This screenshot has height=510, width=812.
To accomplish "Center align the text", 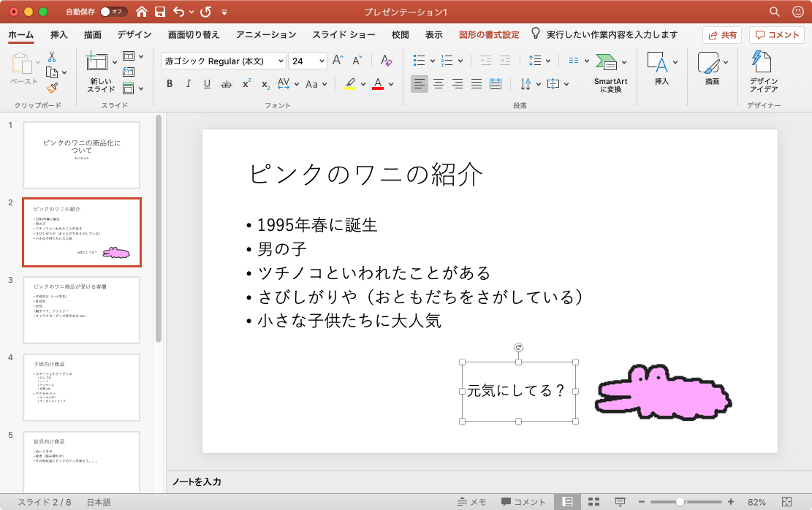I will coord(439,83).
